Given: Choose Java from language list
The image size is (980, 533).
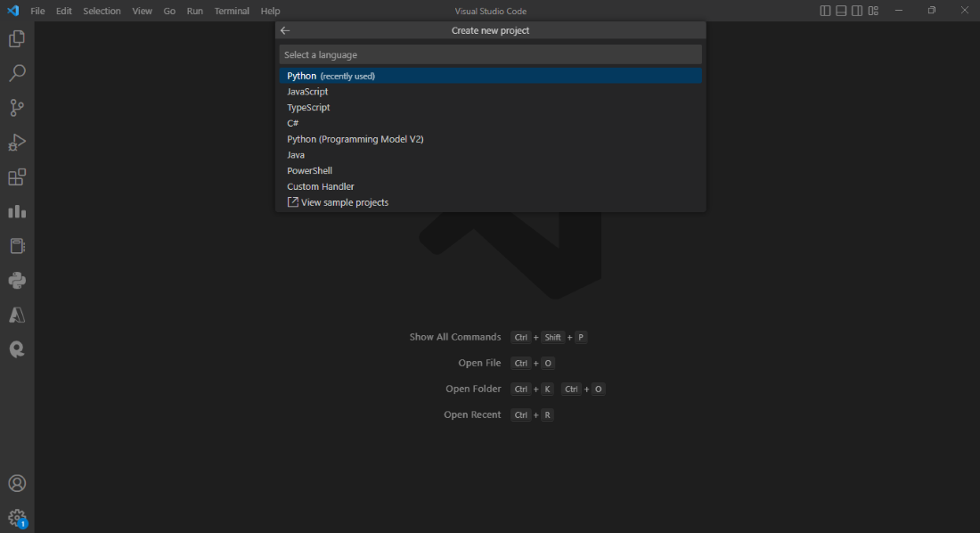Looking at the screenshot, I should pyautogui.click(x=491, y=155).
